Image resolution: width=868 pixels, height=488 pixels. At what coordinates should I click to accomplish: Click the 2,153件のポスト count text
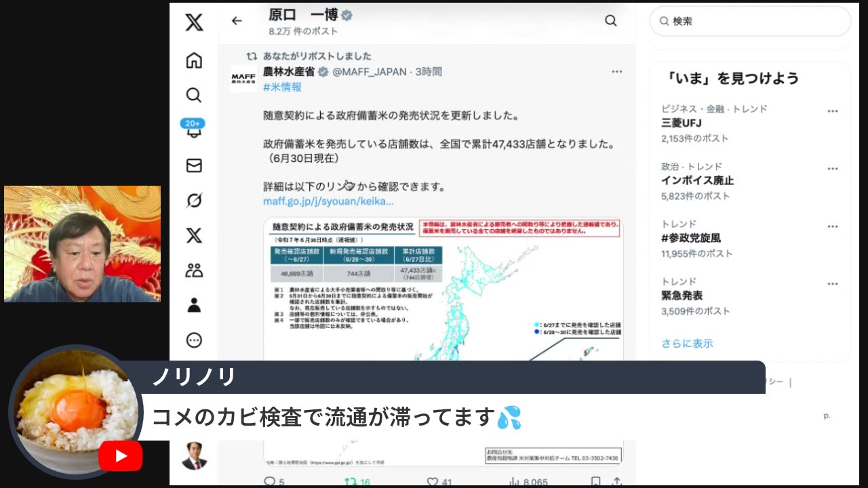pyautogui.click(x=695, y=138)
